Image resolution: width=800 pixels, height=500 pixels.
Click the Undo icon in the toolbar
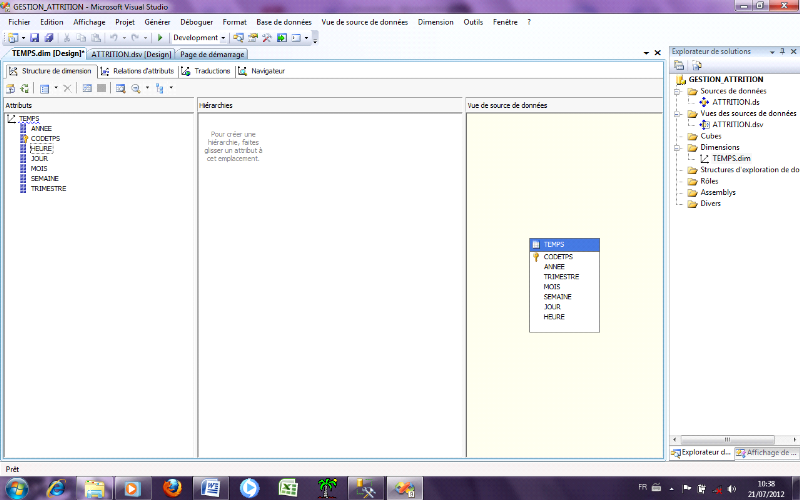[x=112, y=38]
